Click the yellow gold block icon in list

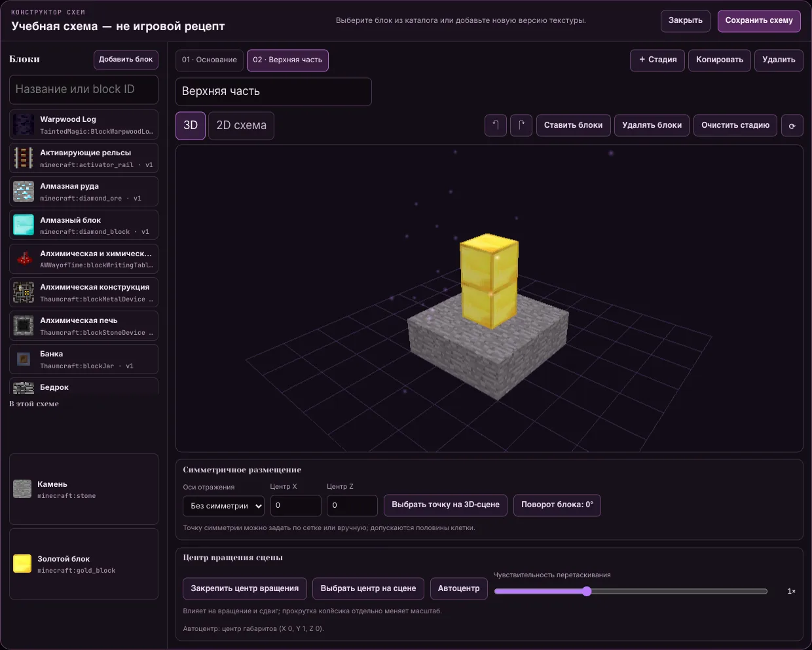[x=22, y=564]
